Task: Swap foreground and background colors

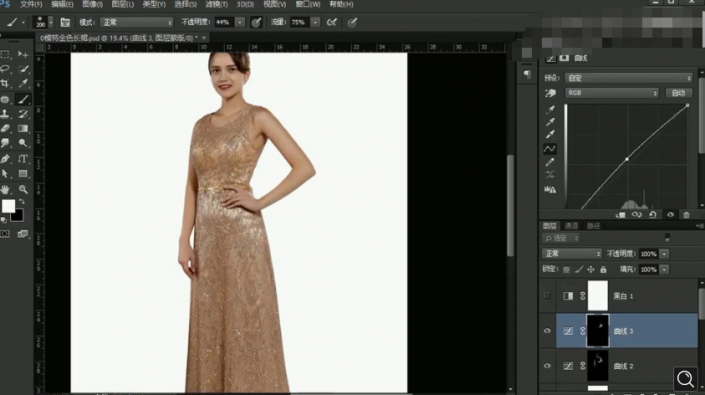Action: [22, 202]
